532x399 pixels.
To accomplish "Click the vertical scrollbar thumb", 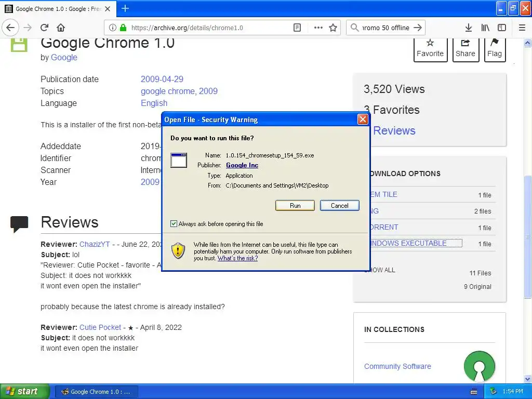I will 528,237.
